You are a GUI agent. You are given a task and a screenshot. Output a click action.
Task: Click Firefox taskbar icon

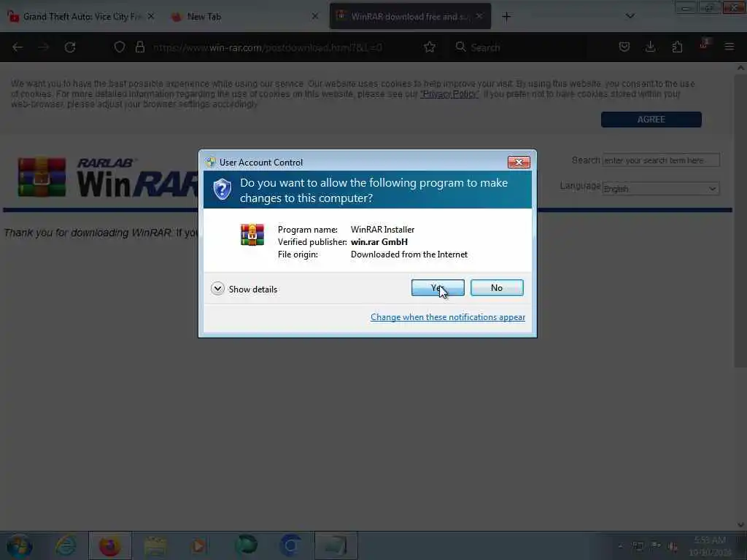(109, 545)
